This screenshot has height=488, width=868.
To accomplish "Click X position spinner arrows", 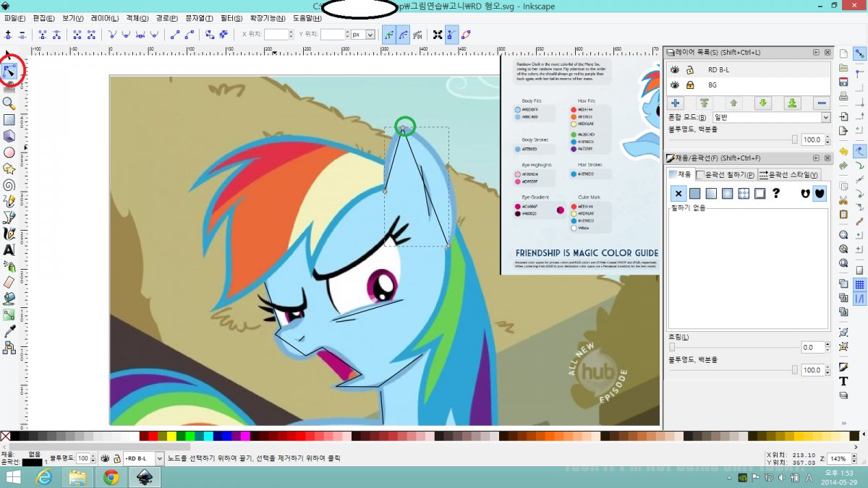I will point(289,34).
